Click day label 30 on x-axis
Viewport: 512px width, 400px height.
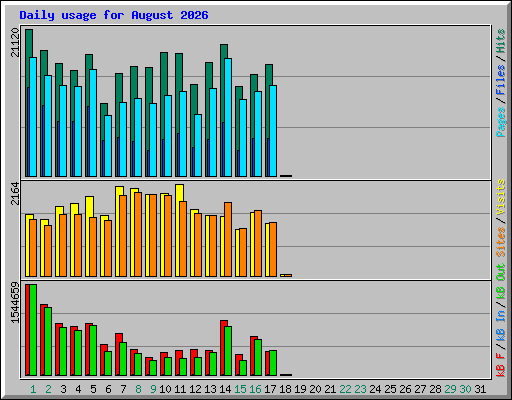[465, 389]
